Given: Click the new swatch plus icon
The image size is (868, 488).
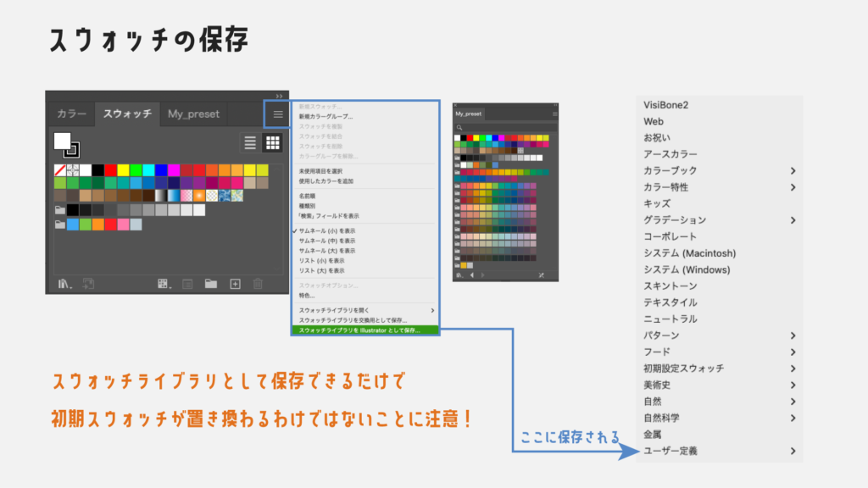Looking at the screenshot, I should (x=236, y=283).
